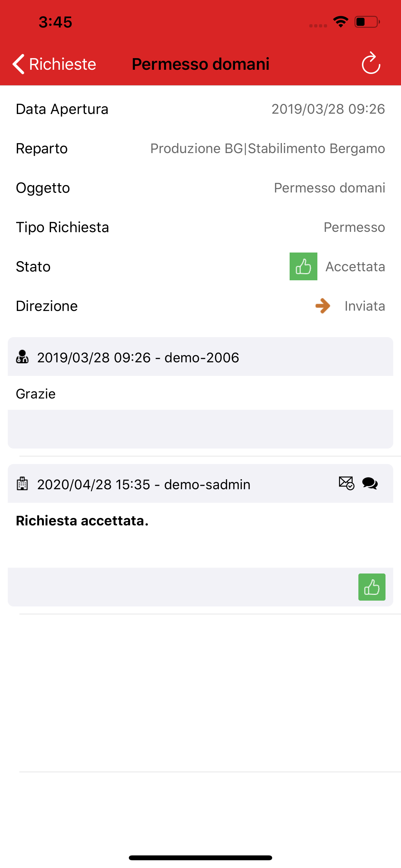Screen dimensions: 401x868
Task: Tap the orange Inviata direction arrow
Action: click(323, 306)
